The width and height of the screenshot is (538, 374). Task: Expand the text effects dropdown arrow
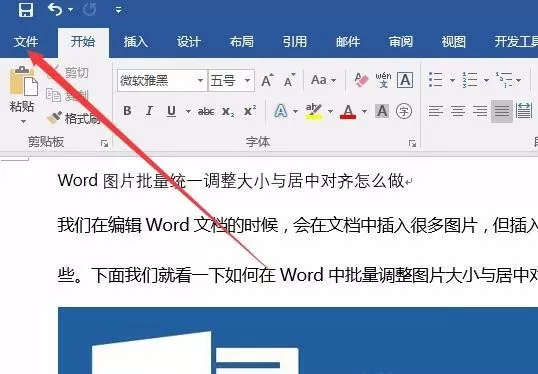pyautogui.click(x=295, y=112)
